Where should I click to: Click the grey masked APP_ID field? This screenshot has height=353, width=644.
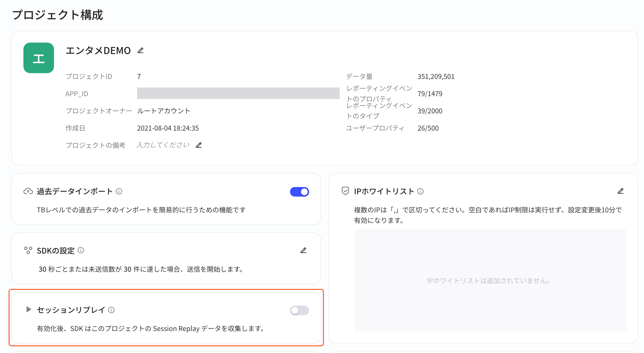click(x=238, y=93)
